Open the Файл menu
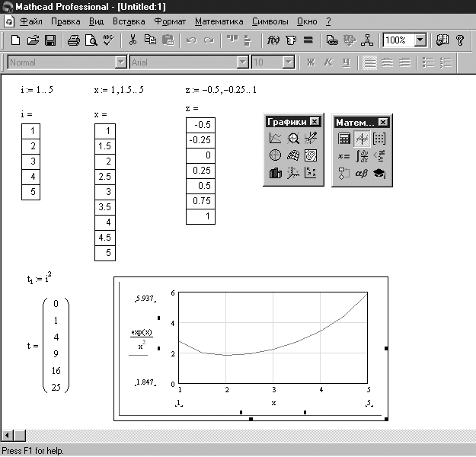The width and height of the screenshot is (476, 457). 31,21
